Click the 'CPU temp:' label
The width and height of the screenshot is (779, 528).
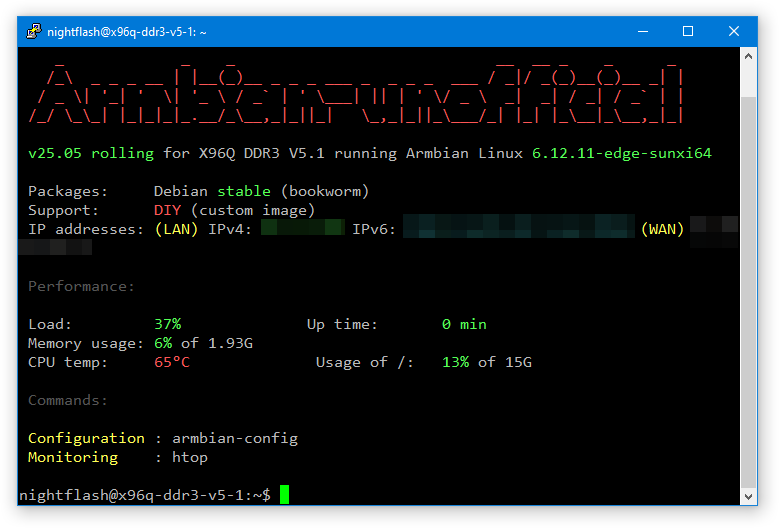pos(68,363)
